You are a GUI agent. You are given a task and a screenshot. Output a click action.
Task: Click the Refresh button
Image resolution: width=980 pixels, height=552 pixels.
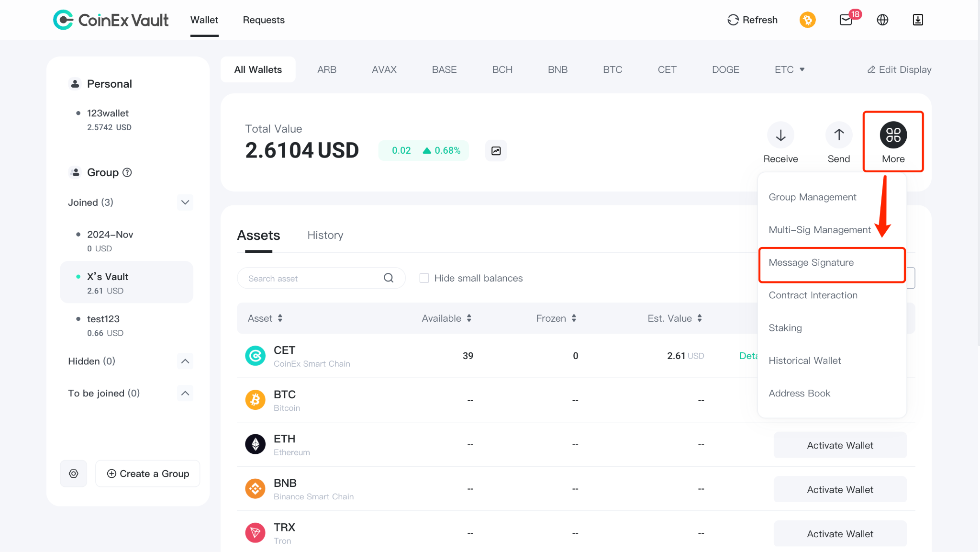753,20
